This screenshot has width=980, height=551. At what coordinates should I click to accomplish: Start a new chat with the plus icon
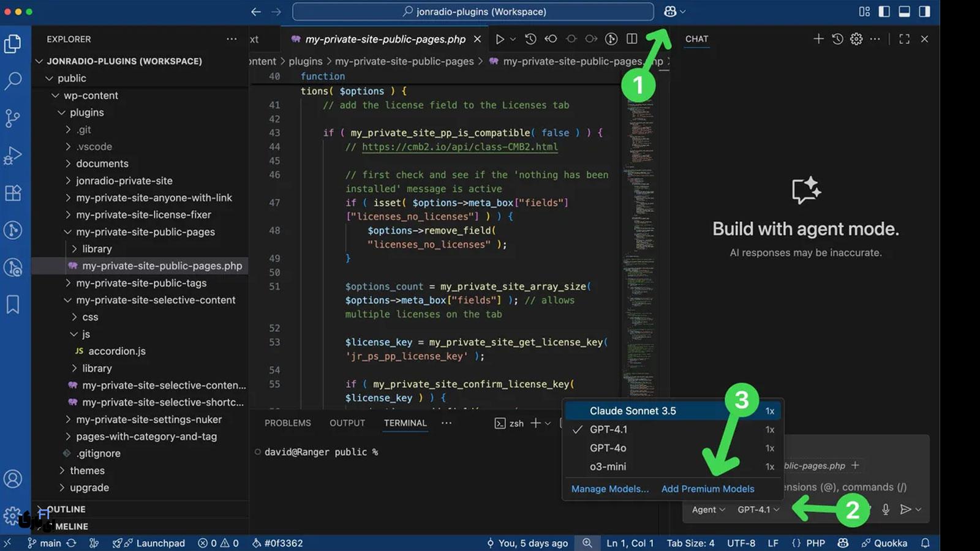[x=818, y=39]
